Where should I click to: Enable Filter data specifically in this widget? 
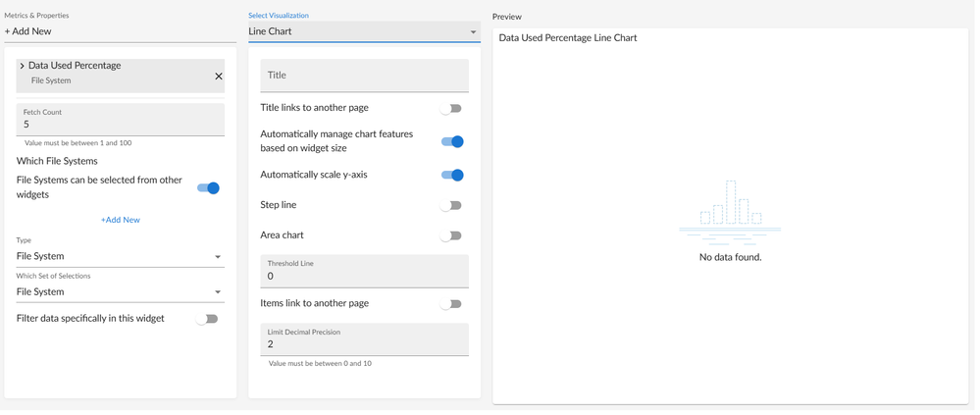point(207,319)
